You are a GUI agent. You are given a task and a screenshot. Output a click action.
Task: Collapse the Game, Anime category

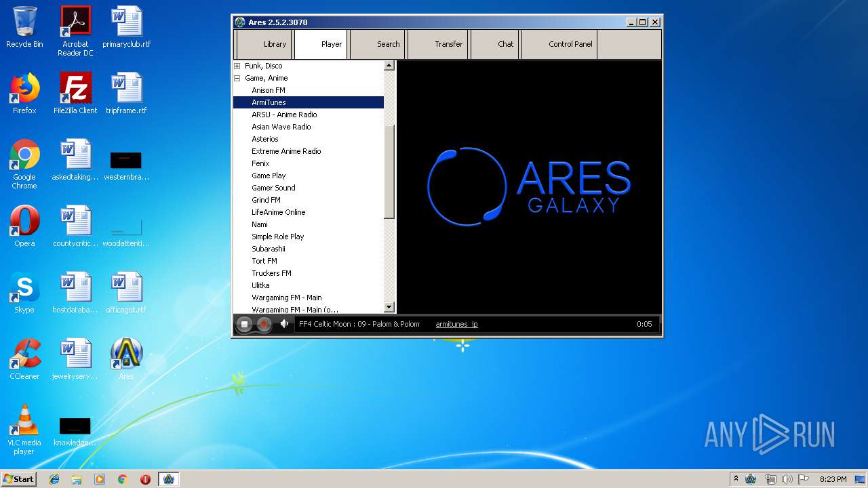tap(237, 78)
